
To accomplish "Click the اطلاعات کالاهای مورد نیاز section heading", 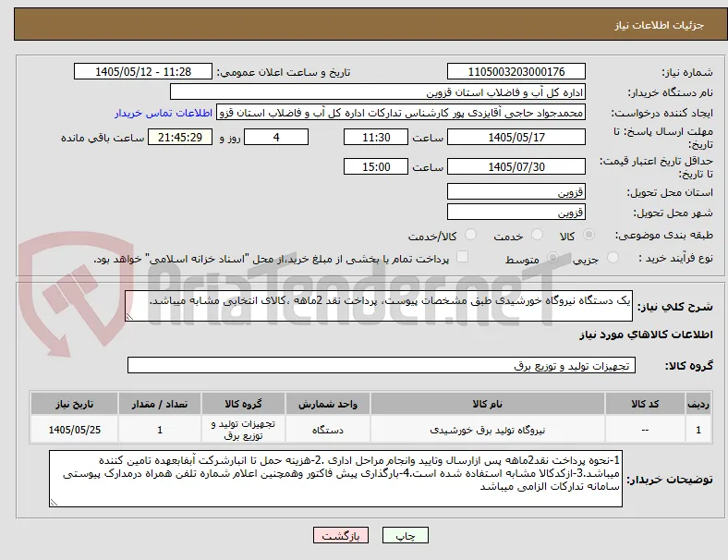I will pos(646,335).
